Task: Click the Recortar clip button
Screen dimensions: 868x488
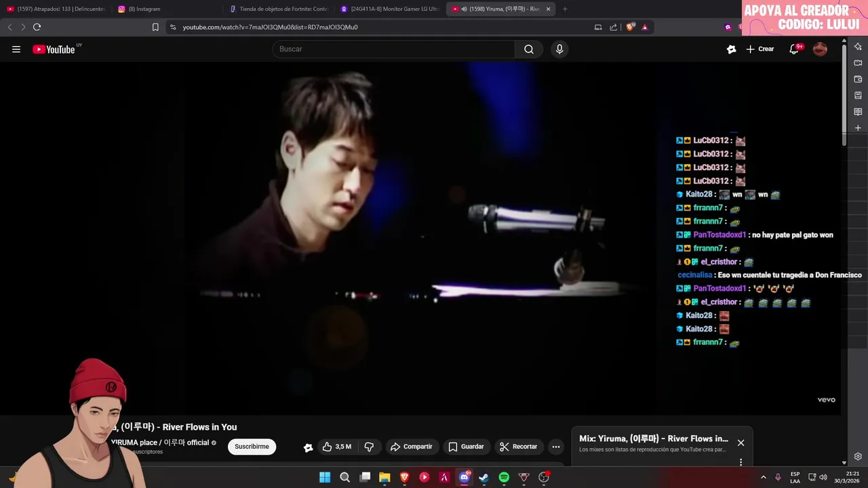Action: (x=518, y=447)
